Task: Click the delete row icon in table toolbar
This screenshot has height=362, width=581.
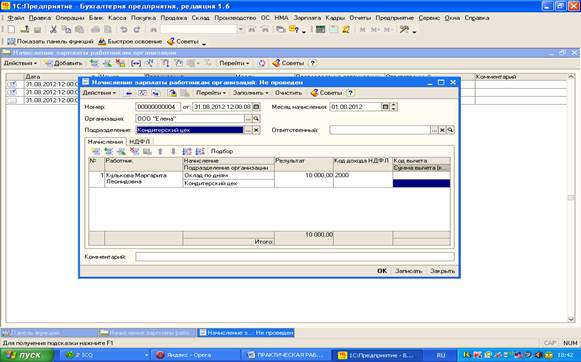Action: pyautogui.click(x=135, y=151)
